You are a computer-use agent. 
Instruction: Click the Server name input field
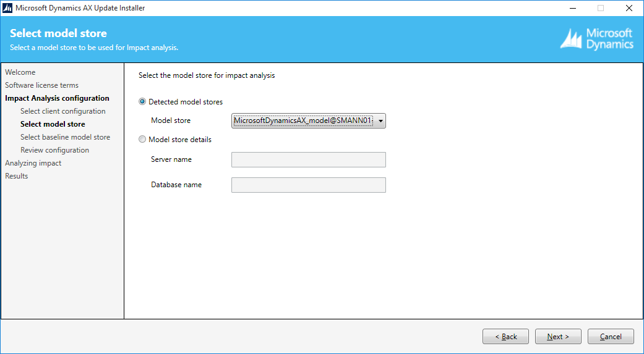click(309, 159)
